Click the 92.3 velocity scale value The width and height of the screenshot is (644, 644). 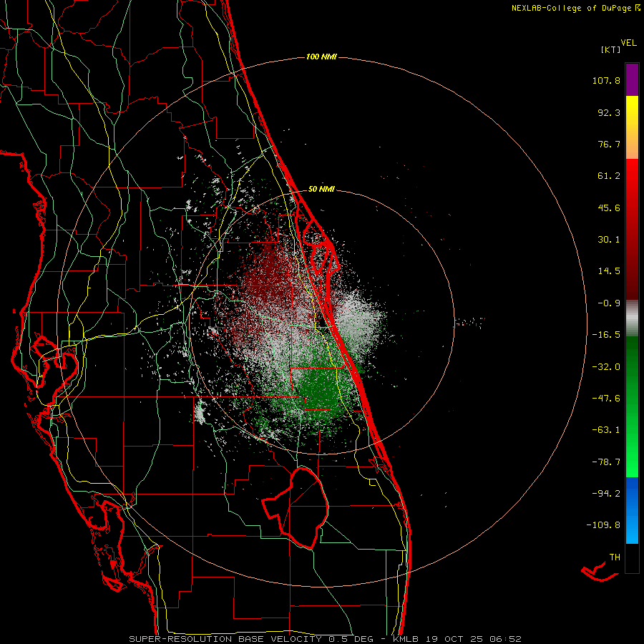(x=609, y=112)
